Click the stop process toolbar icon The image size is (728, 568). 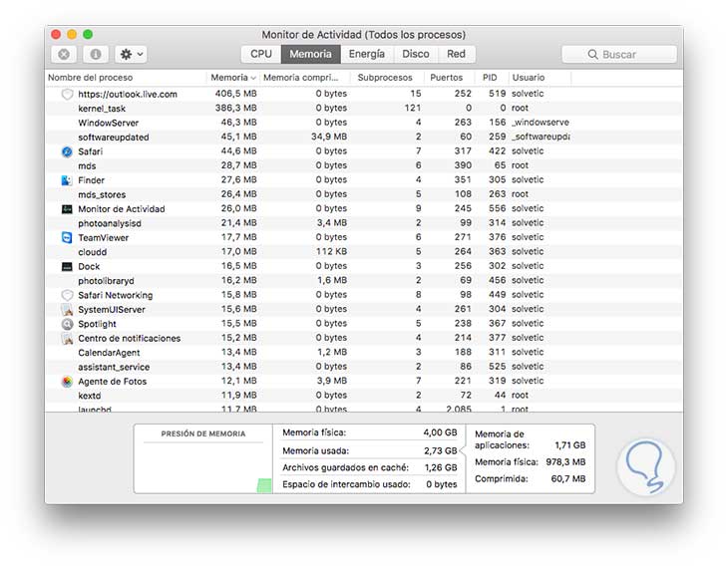point(64,54)
